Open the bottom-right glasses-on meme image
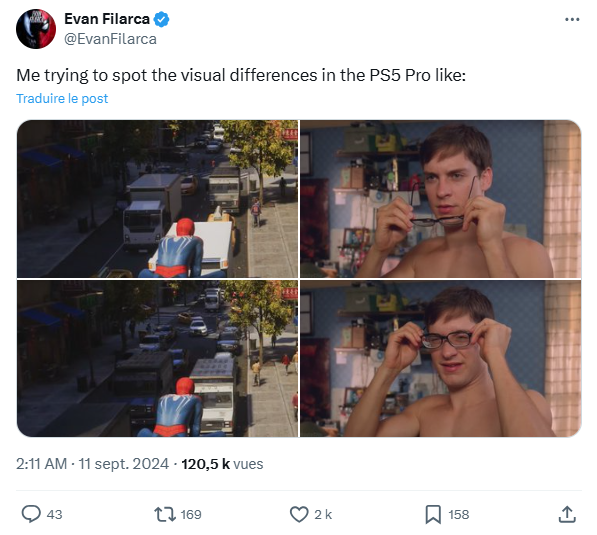The image size is (597, 535). pyautogui.click(x=441, y=358)
